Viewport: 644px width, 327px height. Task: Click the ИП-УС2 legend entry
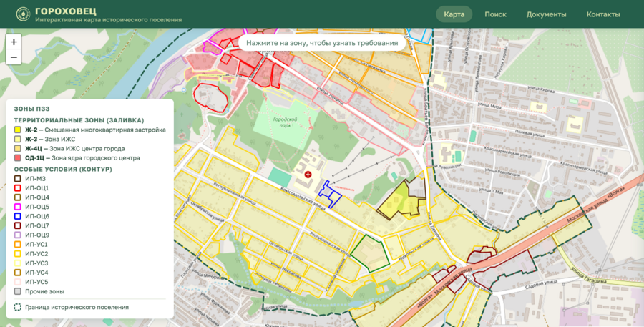(x=31, y=254)
